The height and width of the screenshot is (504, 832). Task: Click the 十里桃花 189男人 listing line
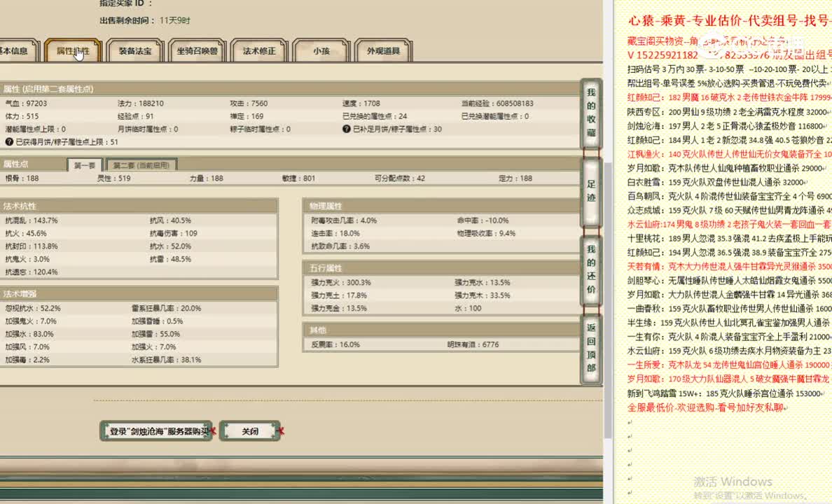(x=729, y=238)
